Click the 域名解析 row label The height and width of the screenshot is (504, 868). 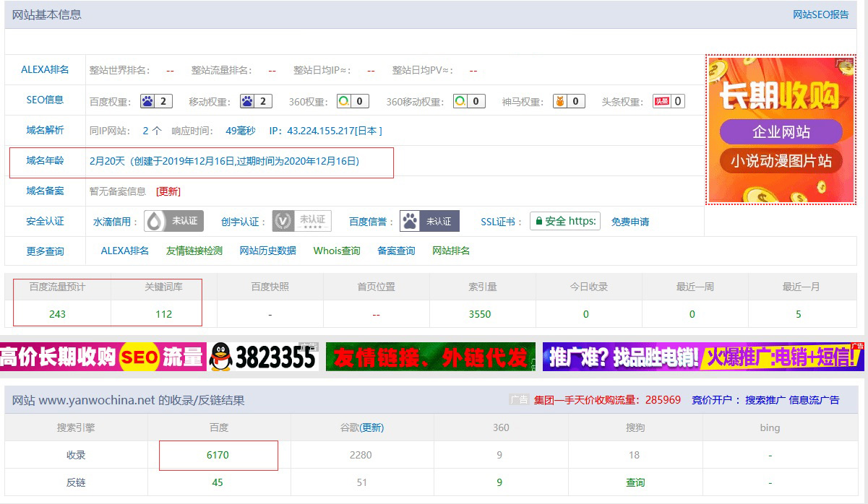[x=45, y=130]
